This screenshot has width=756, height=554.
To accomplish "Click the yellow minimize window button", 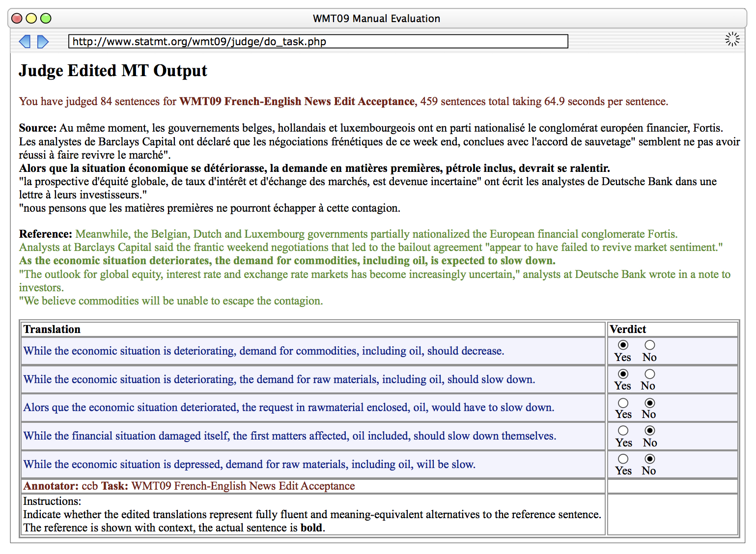I will pyautogui.click(x=31, y=19).
